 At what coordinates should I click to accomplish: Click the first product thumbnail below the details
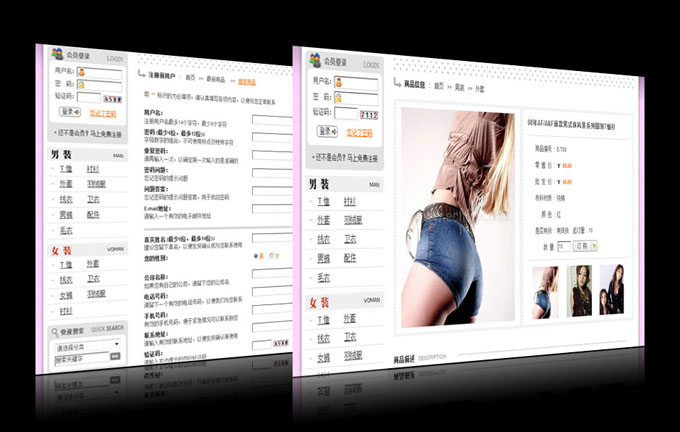(x=543, y=291)
